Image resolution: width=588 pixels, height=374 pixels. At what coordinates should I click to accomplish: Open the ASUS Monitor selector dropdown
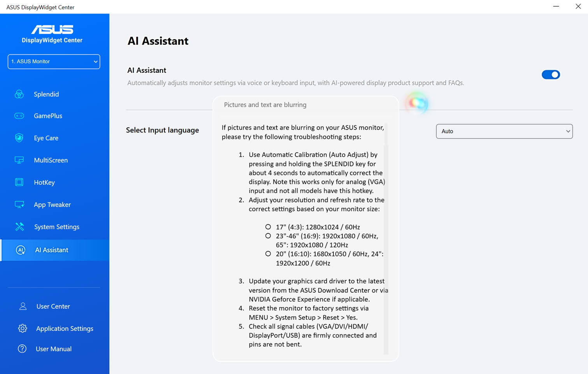point(54,62)
